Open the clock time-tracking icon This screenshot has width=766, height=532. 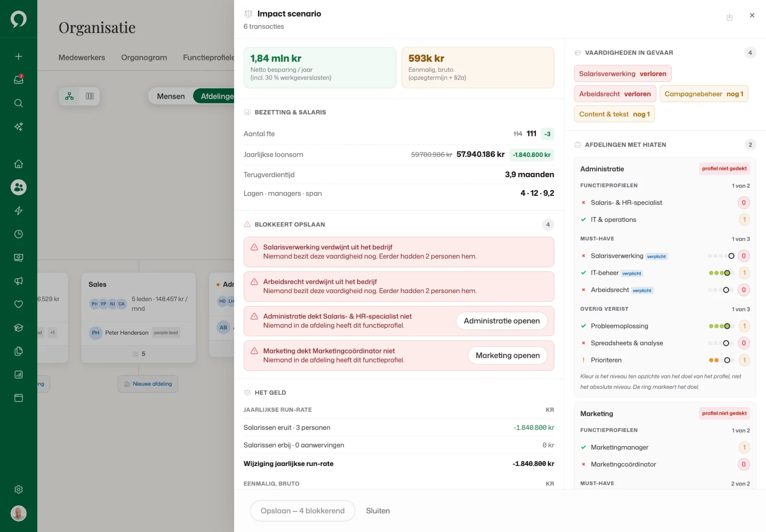(x=19, y=234)
